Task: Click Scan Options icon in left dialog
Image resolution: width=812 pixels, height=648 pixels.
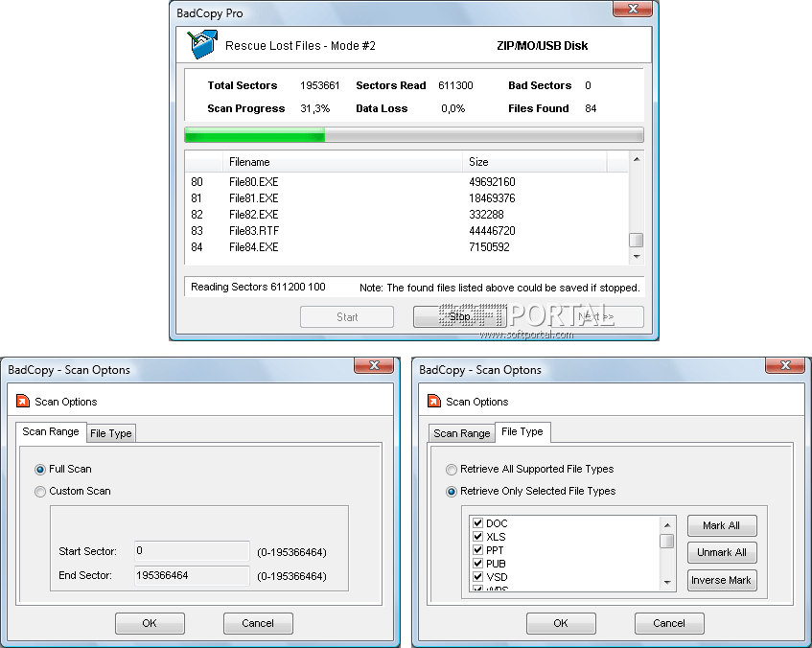Action: coord(23,402)
